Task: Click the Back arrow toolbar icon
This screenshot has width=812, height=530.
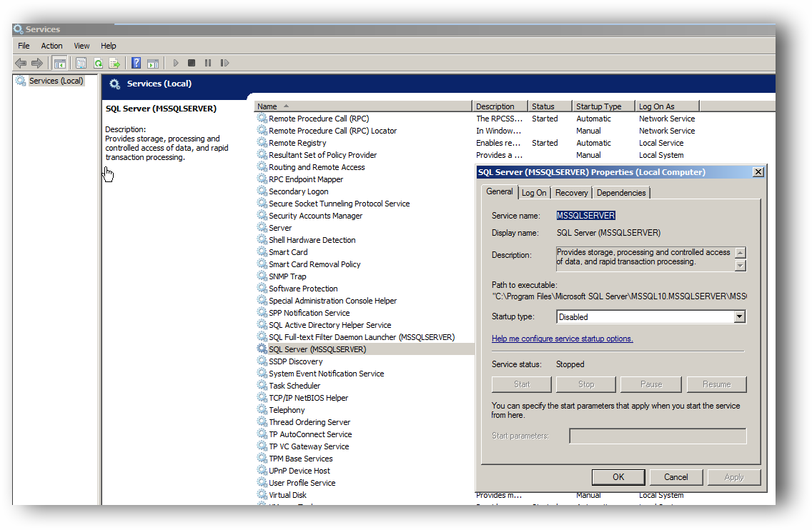Action: point(21,63)
